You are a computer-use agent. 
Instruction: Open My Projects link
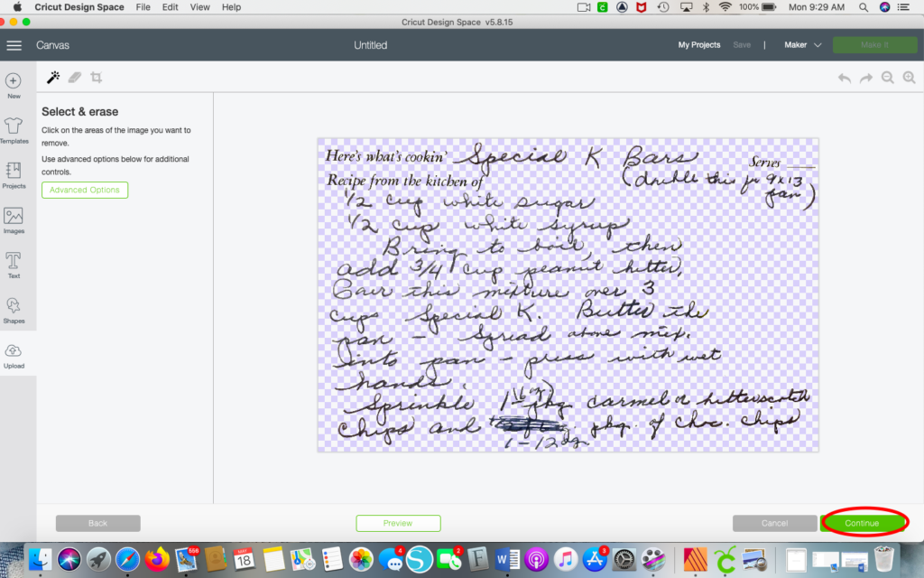pyautogui.click(x=699, y=45)
